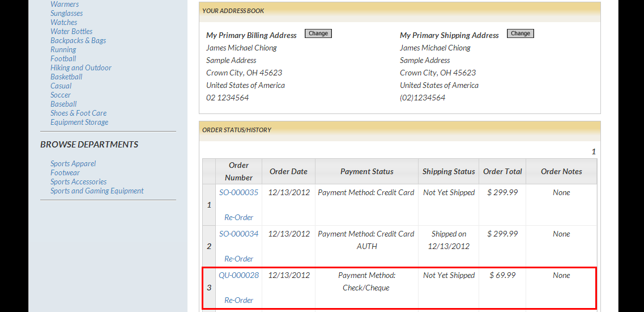Open order SO-000035 details

point(238,192)
